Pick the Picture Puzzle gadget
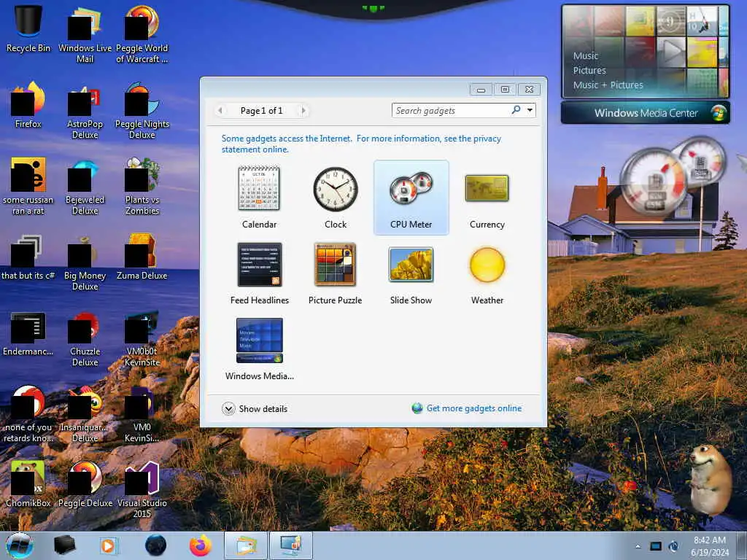747x560 pixels. [x=335, y=273]
